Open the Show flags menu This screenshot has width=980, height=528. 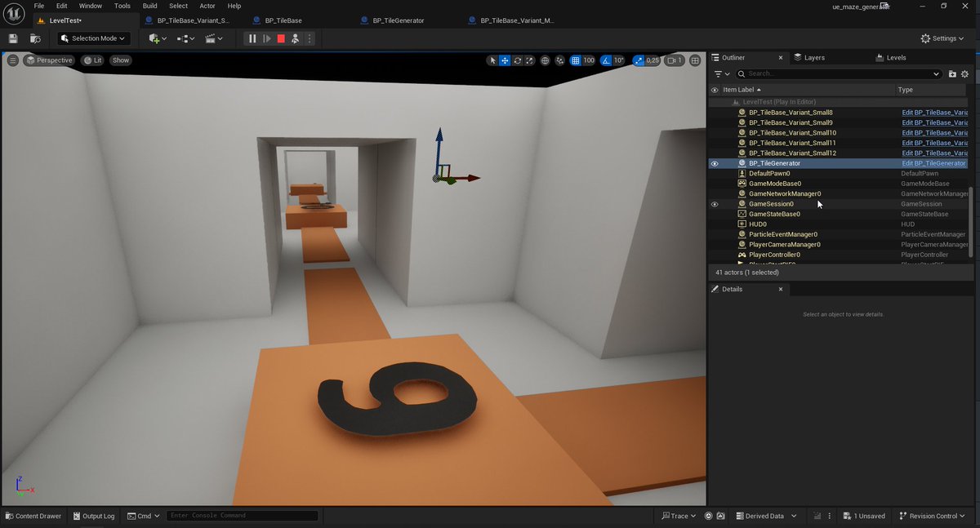coord(121,60)
